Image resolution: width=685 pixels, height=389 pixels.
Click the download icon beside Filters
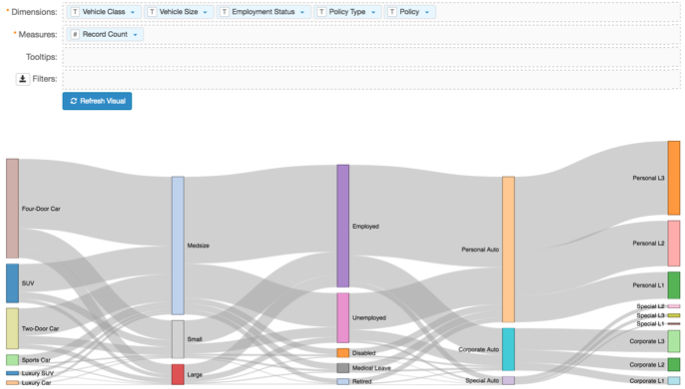click(x=23, y=79)
